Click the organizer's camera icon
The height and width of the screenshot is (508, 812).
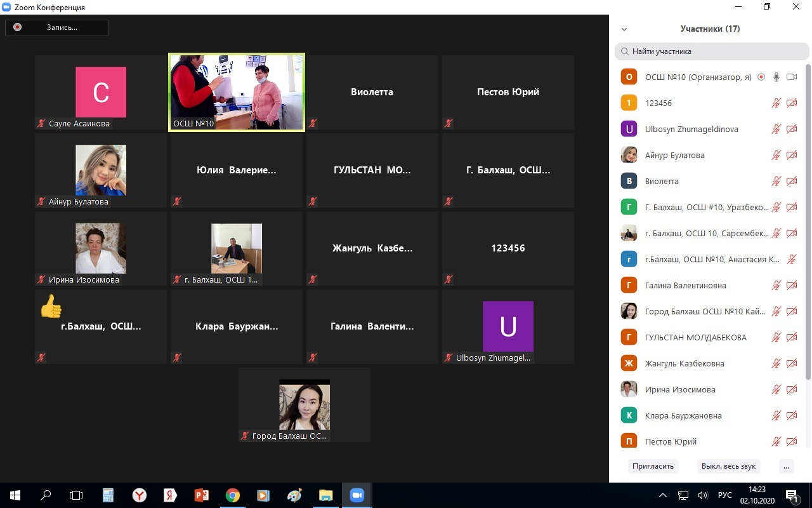coord(791,77)
